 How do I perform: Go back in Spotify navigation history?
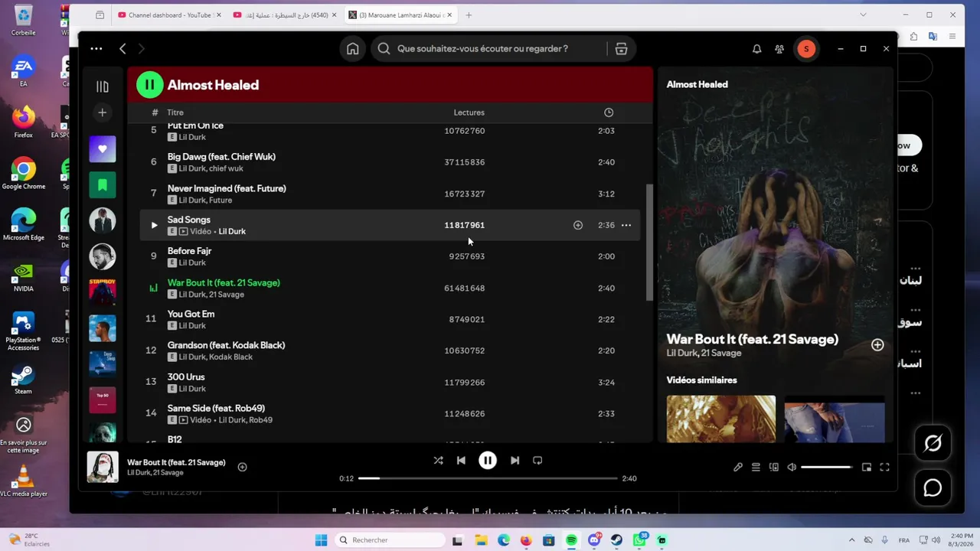(122, 48)
